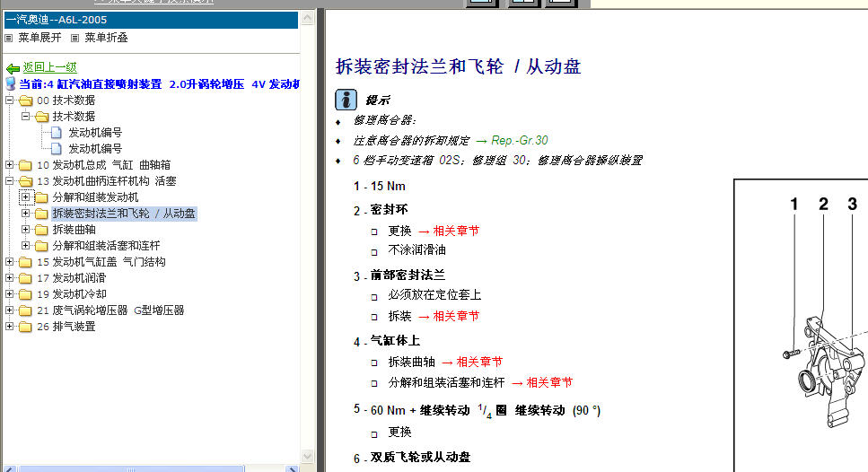Image resolution: width=868 pixels, height=472 pixels.
Task: Click folder icon for 拆装曲轴
Action: (x=41, y=230)
